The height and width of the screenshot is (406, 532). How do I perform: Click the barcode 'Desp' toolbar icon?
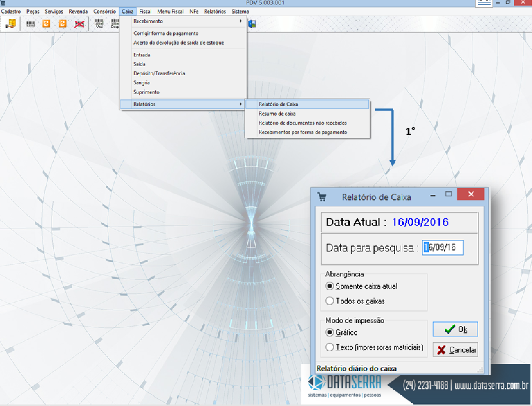[115, 24]
